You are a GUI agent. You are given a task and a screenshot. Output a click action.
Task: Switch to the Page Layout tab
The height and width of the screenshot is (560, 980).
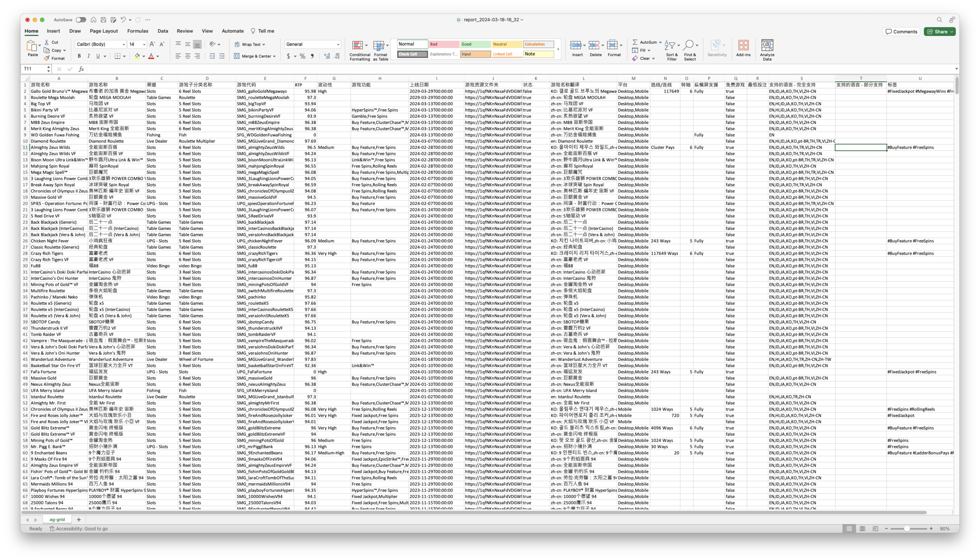[x=104, y=31]
